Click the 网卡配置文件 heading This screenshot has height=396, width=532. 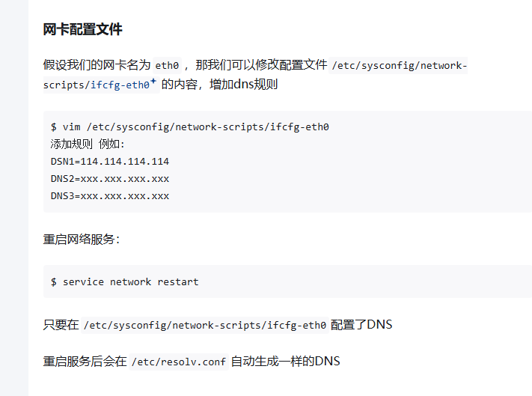82,29
